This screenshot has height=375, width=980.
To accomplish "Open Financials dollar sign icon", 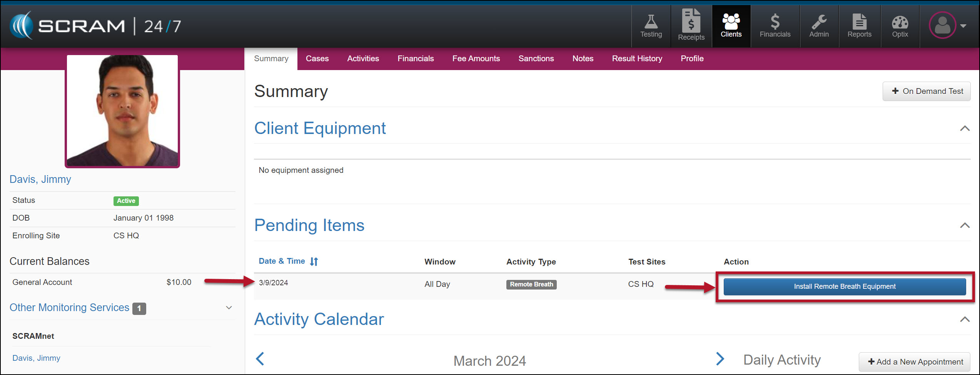I will click(775, 26).
